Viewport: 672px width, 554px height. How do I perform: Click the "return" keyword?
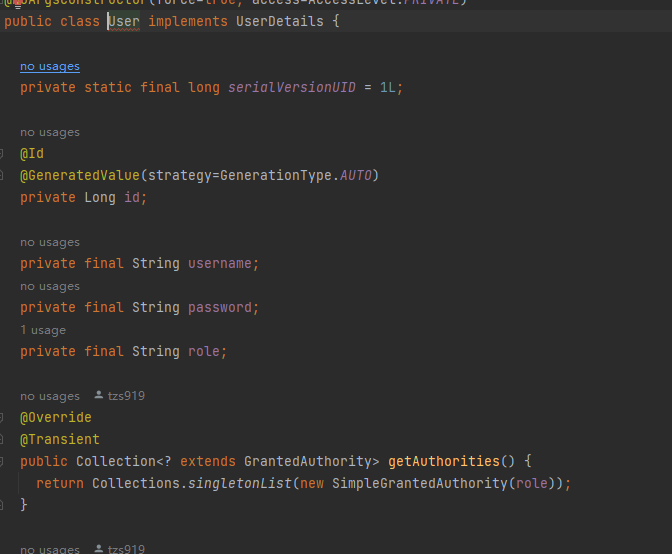tap(60, 484)
